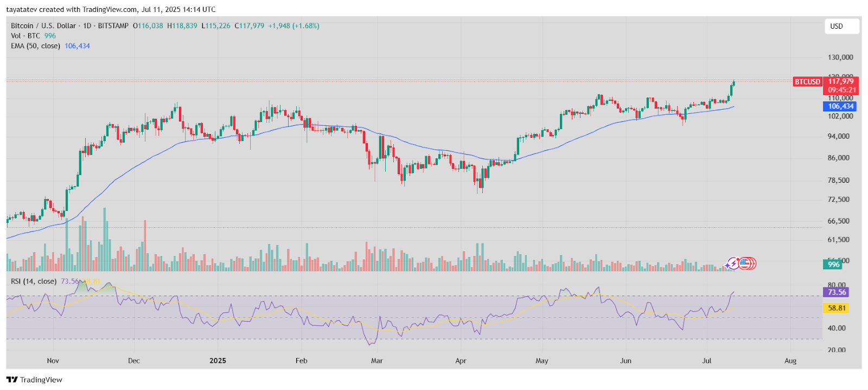Click the H118,839 high price value
Image resolution: width=868 pixels, height=390 pixels.
[x=182, y=25]
